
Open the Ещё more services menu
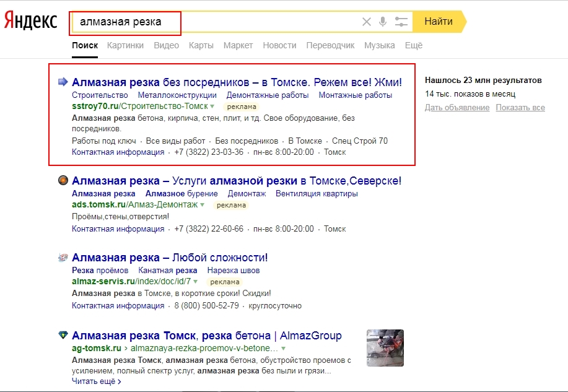point(414,45)
